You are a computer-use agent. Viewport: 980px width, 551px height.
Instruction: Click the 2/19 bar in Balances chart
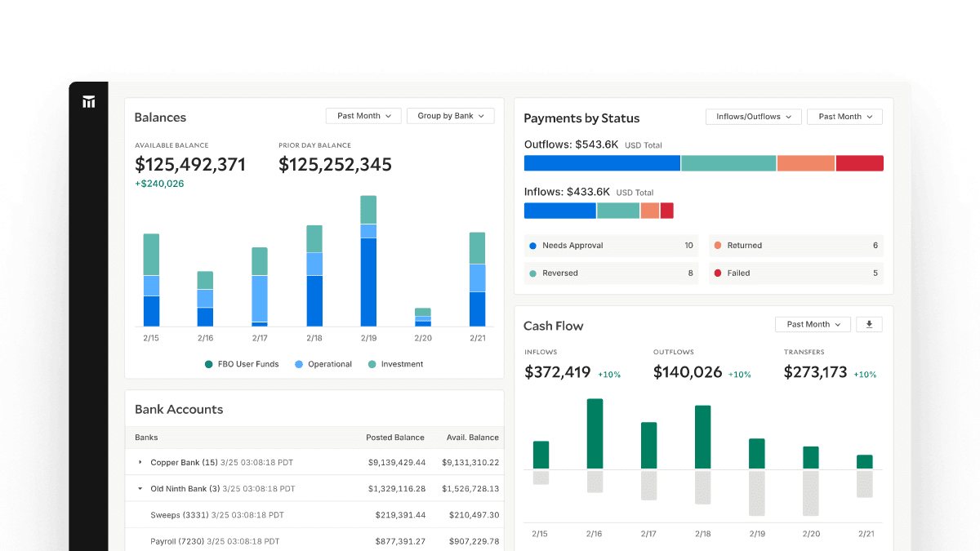tap(368, 261)
